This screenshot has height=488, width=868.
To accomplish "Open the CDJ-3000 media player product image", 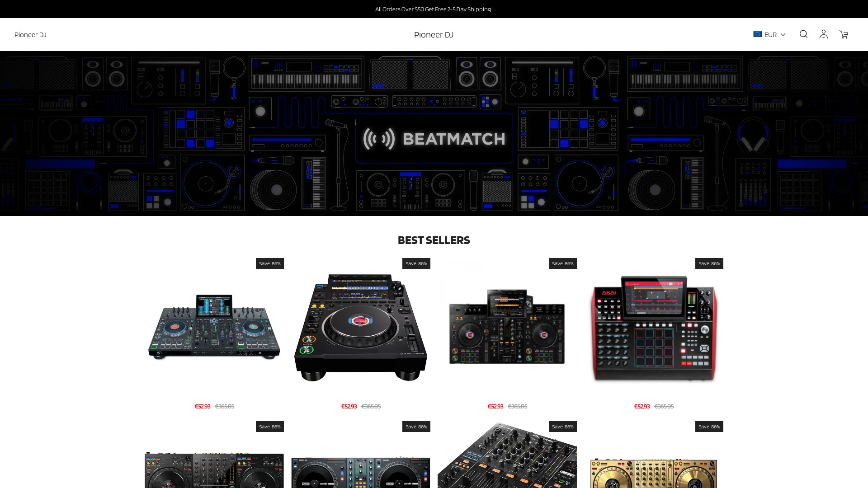I will [x=361, y=328].
